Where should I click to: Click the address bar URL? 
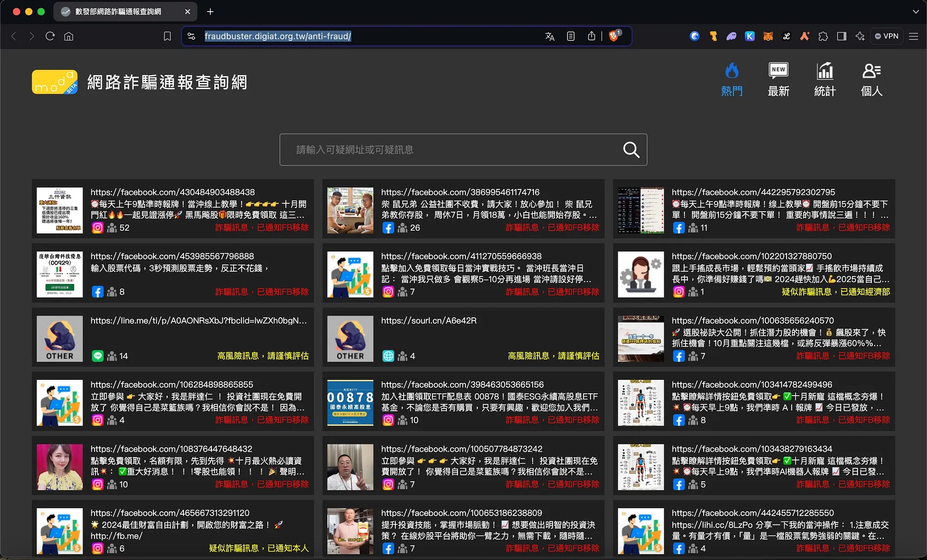pyautogui.click(x=278, y=36)
